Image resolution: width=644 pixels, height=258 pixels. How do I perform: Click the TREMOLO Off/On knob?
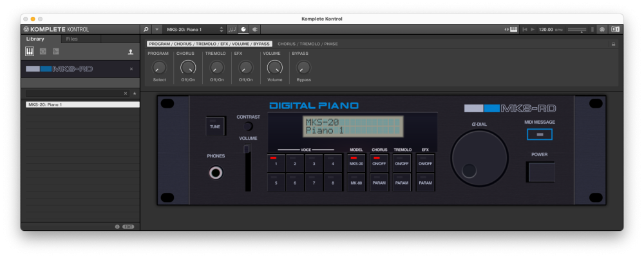click(x=217, y=68)
